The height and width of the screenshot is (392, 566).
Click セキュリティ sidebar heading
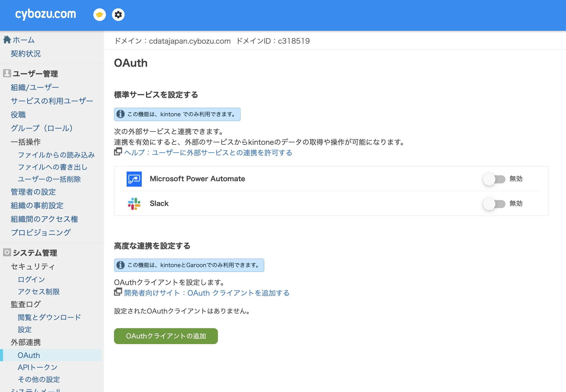click(x=33, y=266)
